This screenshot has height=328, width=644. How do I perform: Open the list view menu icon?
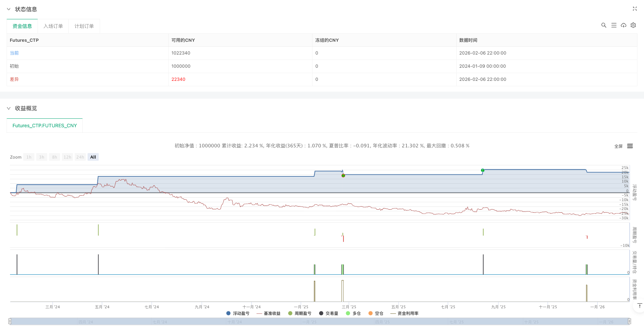pyautogui.click(x=613, y=25)
